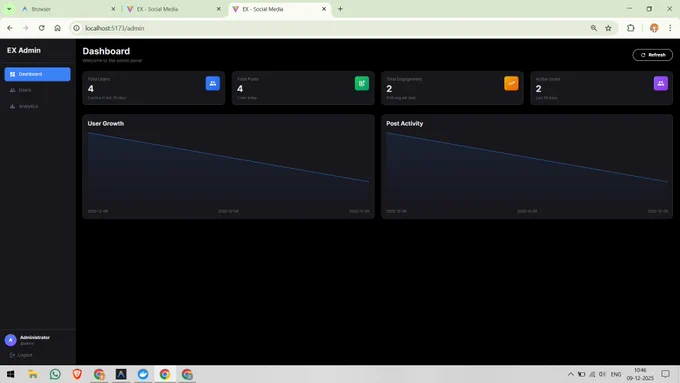Open the tab search dropdown arrow
This screenshot has height=383, width=680.
click(x=9, y=9)
